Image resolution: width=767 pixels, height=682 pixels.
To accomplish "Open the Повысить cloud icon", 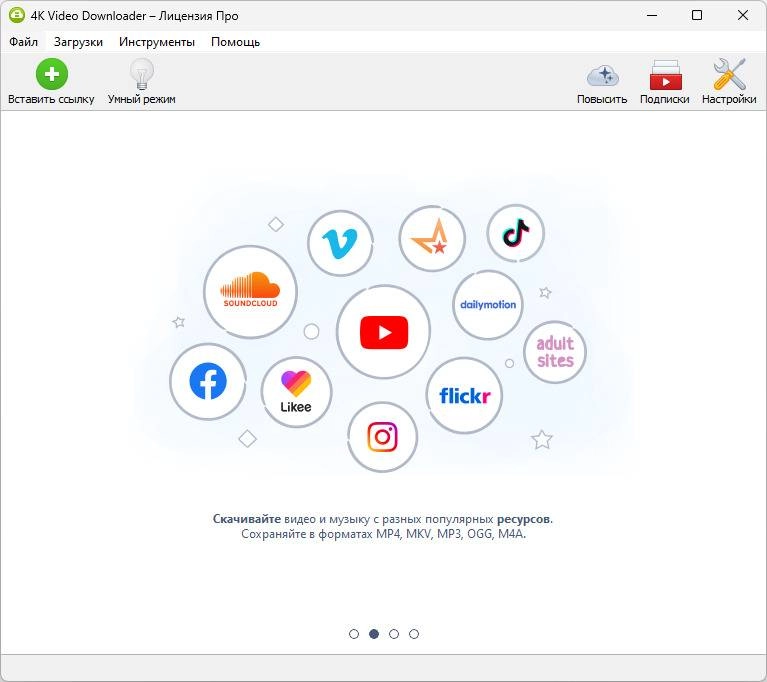I will (x=603, y=76).
